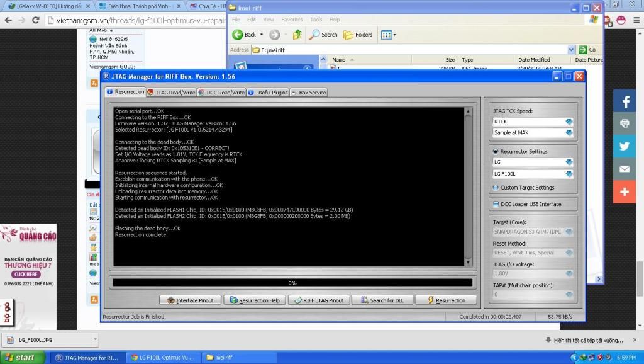This screenshot has height=364, width=644.
Task: Click the show all downloads link
Action: point(588,340)
